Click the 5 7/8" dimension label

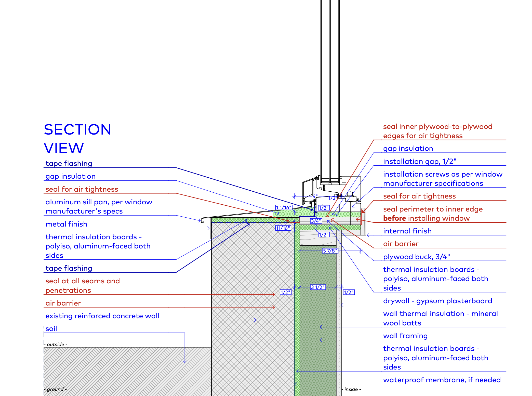[x=330, y=251]
